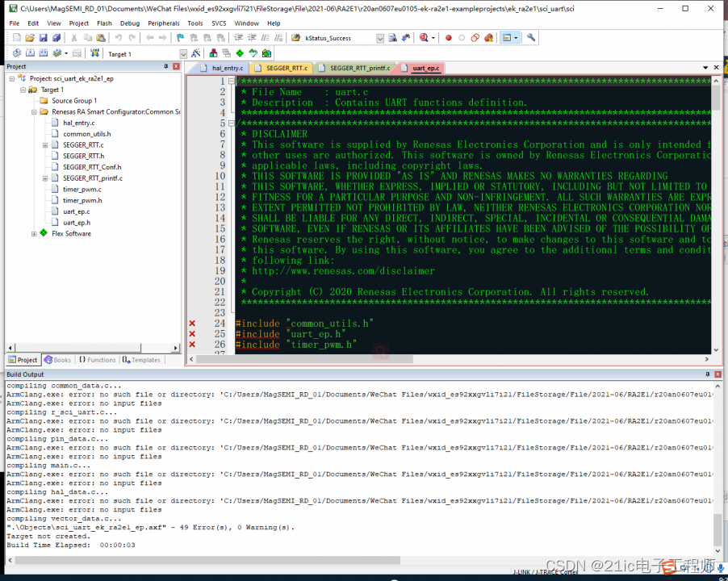Open the kStatus_Success find dropdown
Viewport: 728px width, 581px height.
[380, 39]
